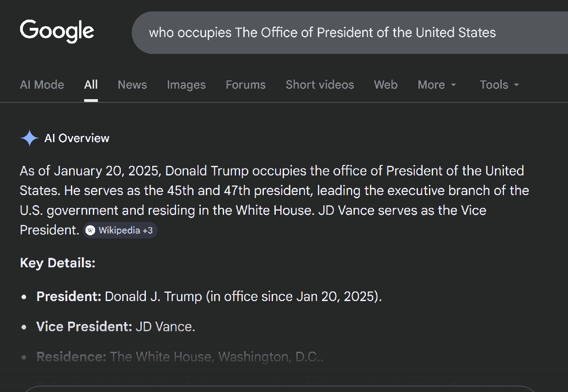This screenshot has height=392, width=568.
Task: Click the Wikipedia W icon in source chip
Action: tap(91, 230)
